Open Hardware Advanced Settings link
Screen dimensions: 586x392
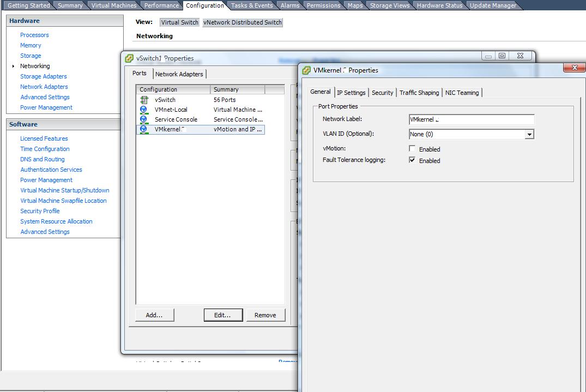(45, 97)
